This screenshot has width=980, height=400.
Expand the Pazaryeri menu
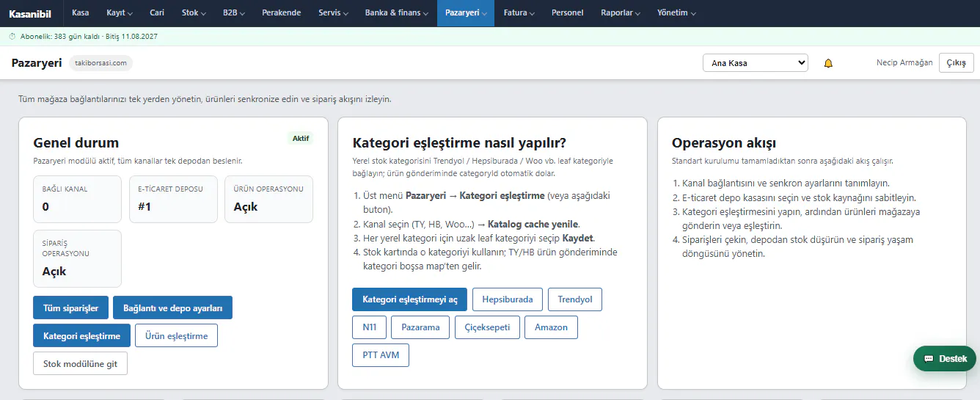(x=466, y=12)
